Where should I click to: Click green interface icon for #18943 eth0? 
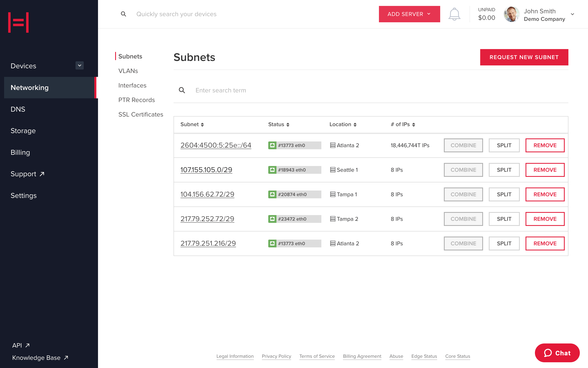(x=272, y=170)
